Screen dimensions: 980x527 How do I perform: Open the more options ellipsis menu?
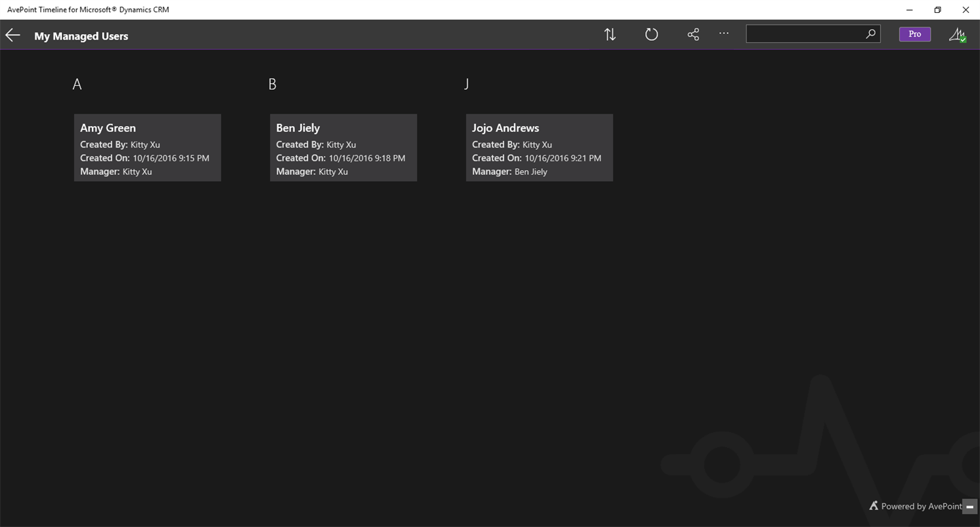tap(723, 33)
